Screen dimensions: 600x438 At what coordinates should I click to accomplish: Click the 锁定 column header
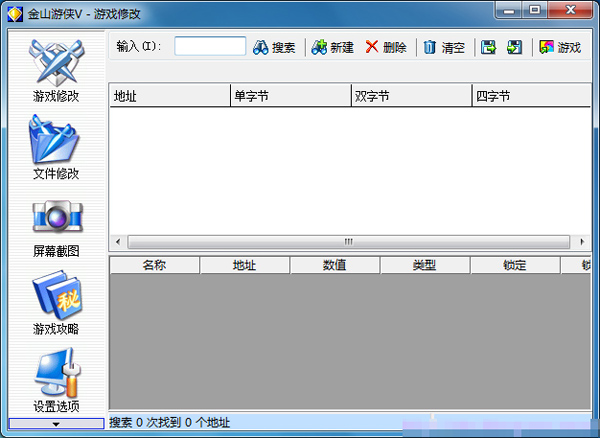coord(515,265)
